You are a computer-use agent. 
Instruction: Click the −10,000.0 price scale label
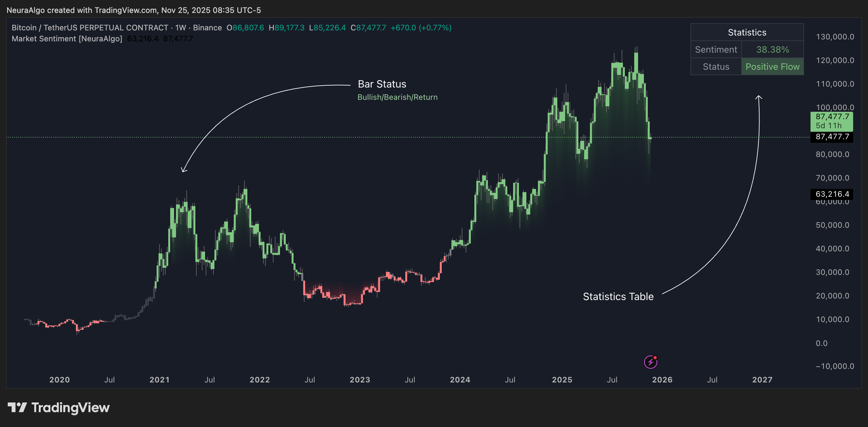pyautogui.click(x=835, y=366)
